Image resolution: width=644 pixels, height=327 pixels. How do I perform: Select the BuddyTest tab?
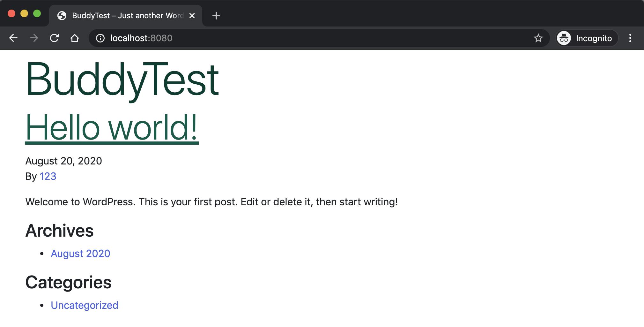click(121, 15)
